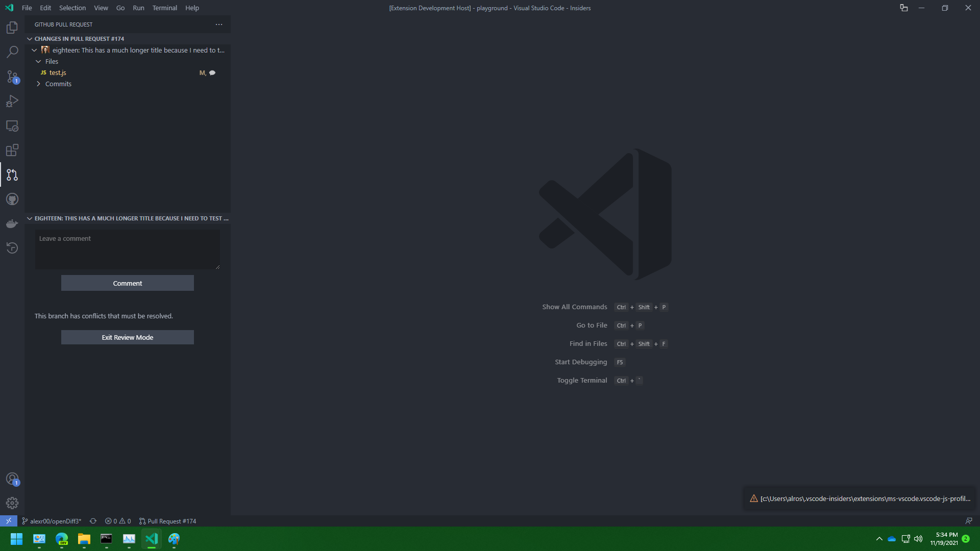Open Source Control view with badge
This screenshot has height=551, width=980.
click(x=12, y=77)
